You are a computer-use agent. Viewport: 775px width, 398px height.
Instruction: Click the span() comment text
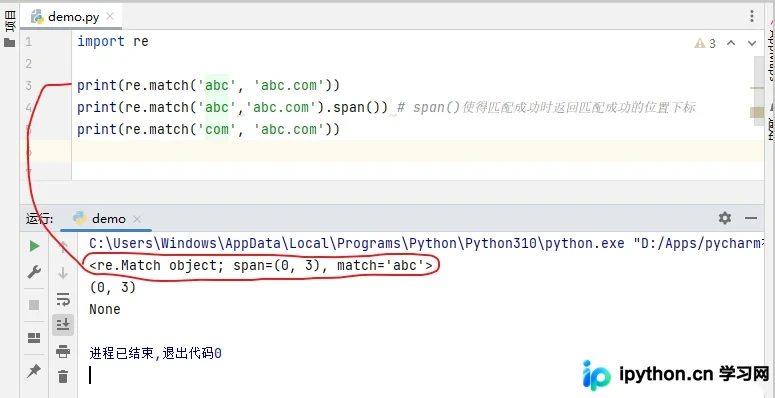click(x=546, y=107)
